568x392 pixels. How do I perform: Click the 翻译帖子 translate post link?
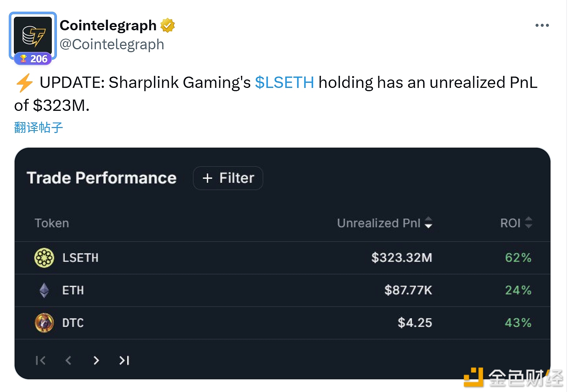point(39,127)
